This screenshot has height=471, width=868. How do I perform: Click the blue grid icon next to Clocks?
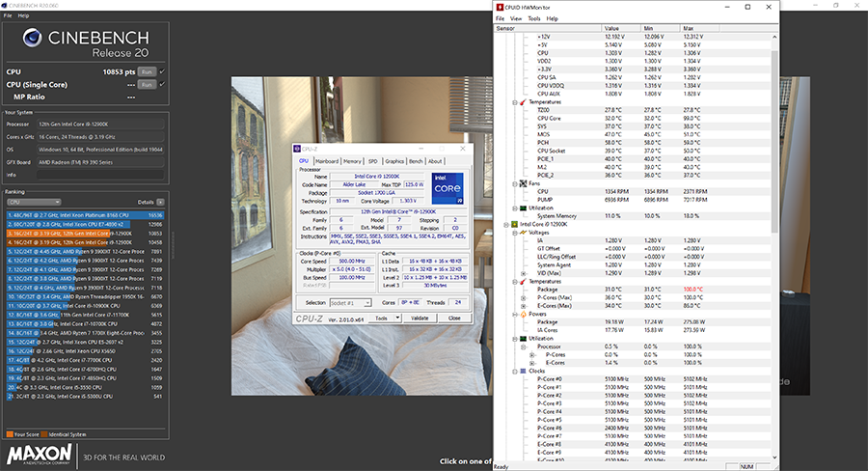tap(523, 372)
